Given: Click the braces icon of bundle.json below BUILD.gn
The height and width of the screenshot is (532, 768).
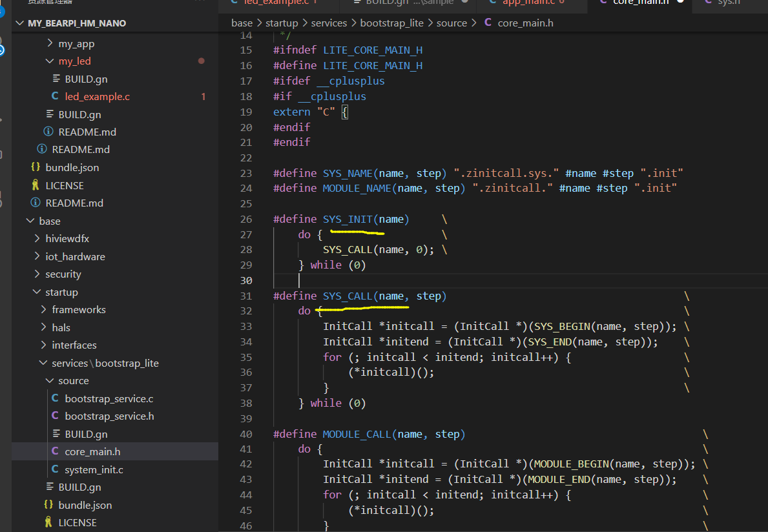Looking at the screenshot, I should 48,505.
